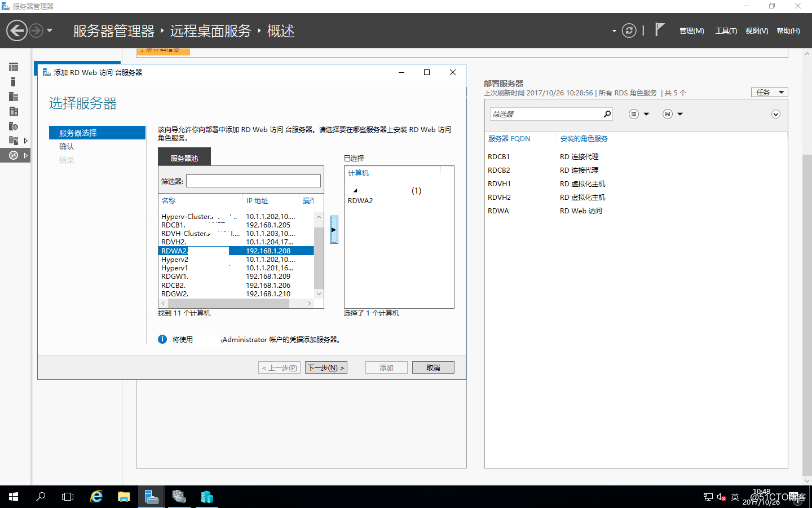Collapse the selected computers tree triangle
Viewport: 812px width, 508px height.
coord(355,190)
